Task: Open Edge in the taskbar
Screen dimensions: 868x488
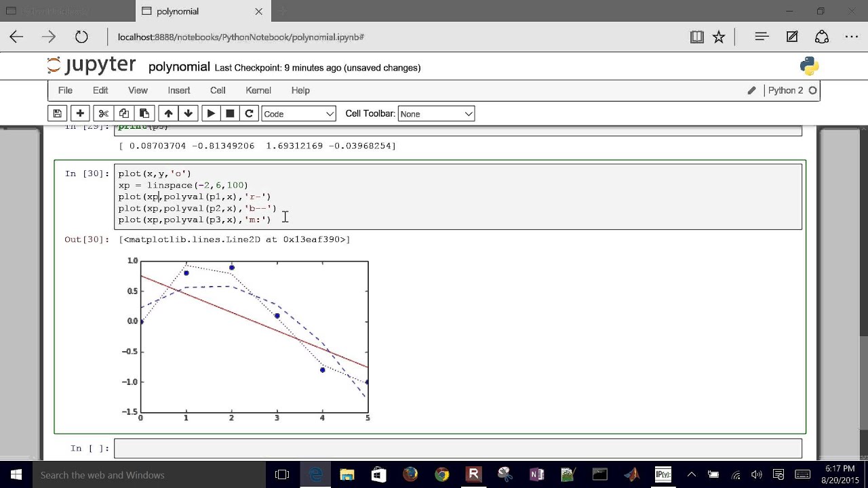Action: pos(315,474)
